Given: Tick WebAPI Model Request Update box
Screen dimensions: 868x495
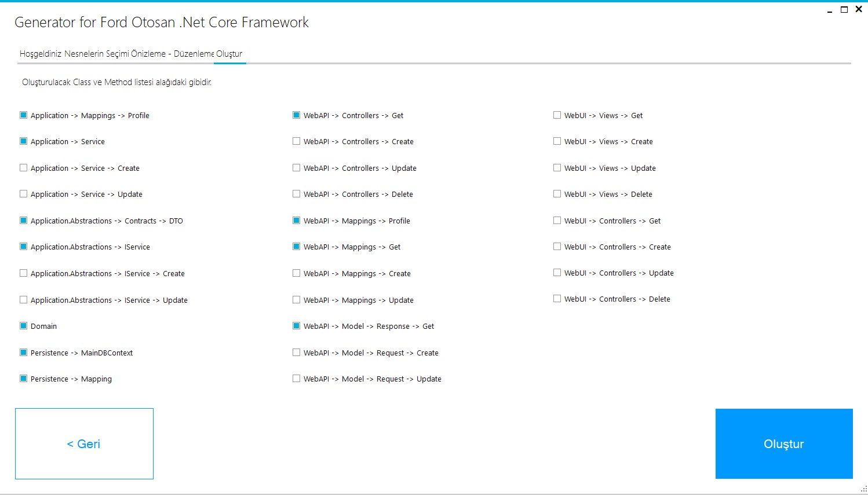Looking at the screenshot, I should (297, 379).
